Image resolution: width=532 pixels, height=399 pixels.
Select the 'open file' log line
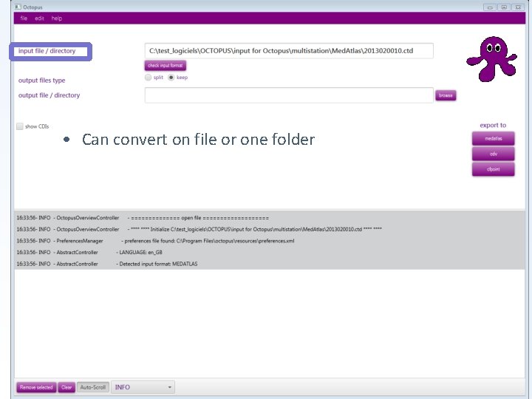[x=270, y=218]
